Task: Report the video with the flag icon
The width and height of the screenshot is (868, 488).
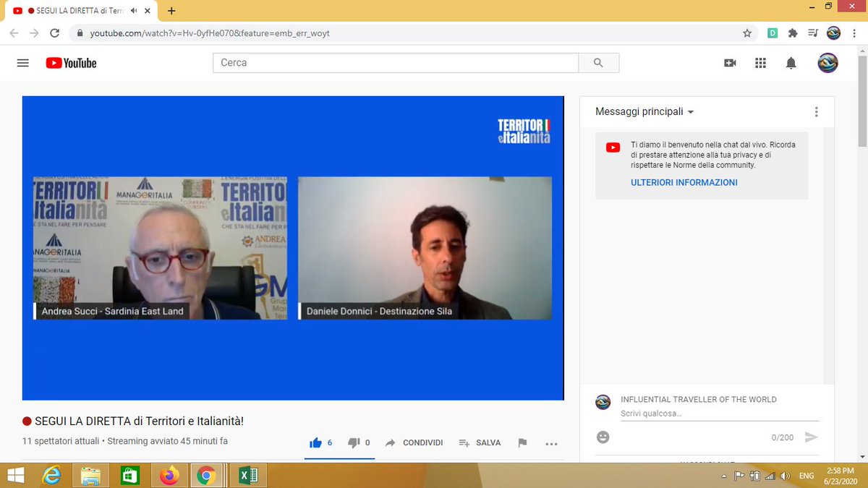Action: click(522, 443)
